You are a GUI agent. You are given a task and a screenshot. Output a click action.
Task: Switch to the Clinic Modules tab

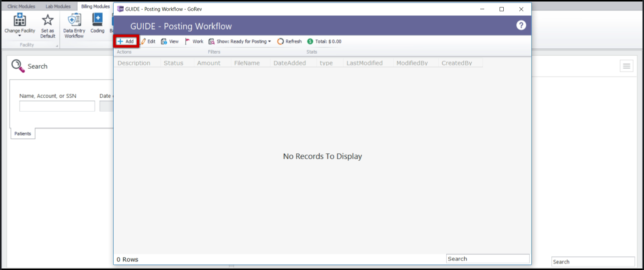pos(21,7)
